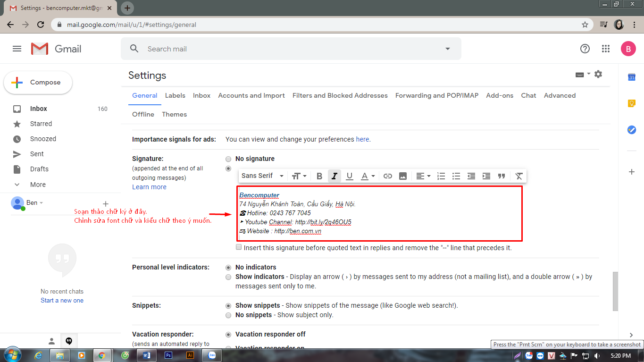
Task: Switch to Labels settings tab
Action: (x=175, y=95)
